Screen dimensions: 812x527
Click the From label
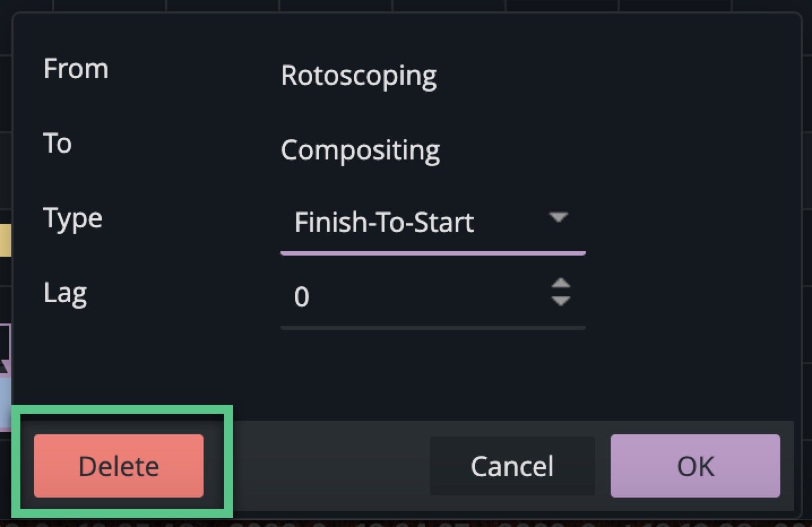[76, 69]
